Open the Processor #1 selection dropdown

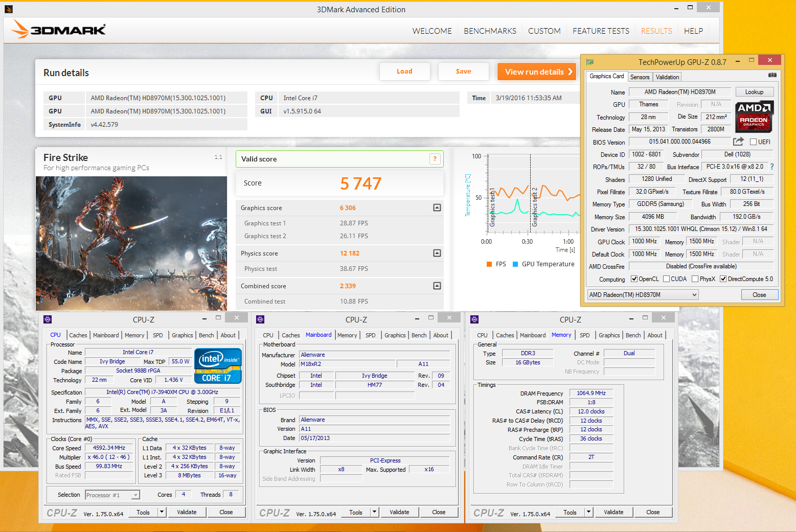click(x=112, y=495)
